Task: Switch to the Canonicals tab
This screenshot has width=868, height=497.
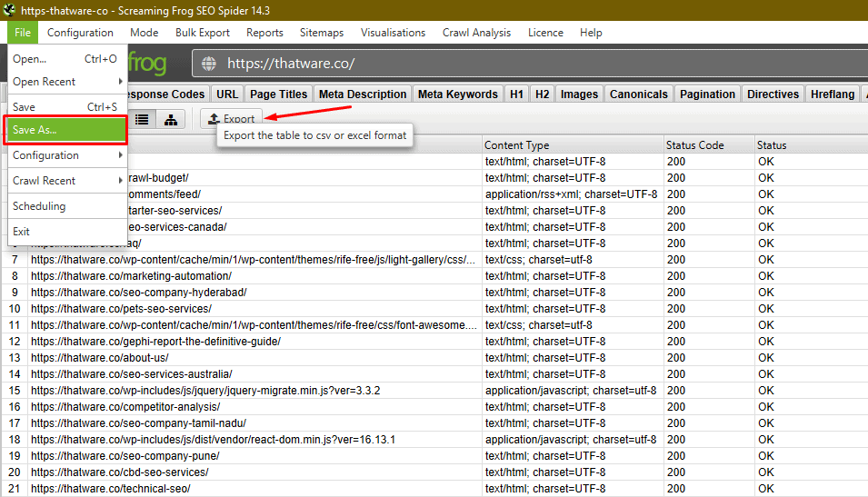Action: coord(639,94)
